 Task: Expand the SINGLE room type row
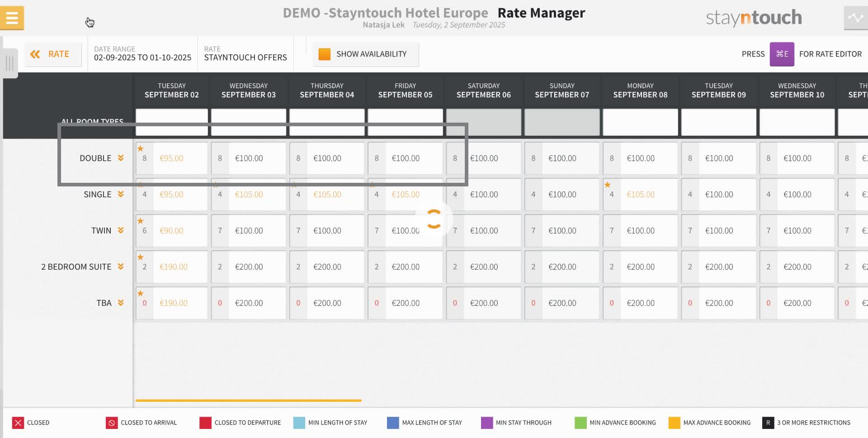(x=121, y=194)
